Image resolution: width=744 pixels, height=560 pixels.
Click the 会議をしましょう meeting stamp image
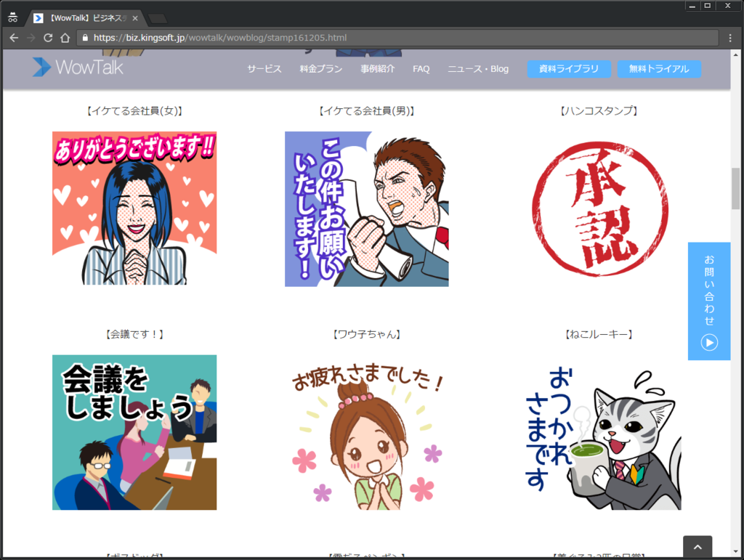[x=134, y=432]
